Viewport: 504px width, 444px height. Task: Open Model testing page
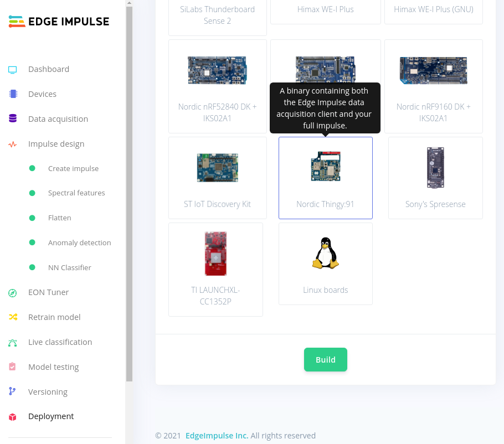(53, 367)
